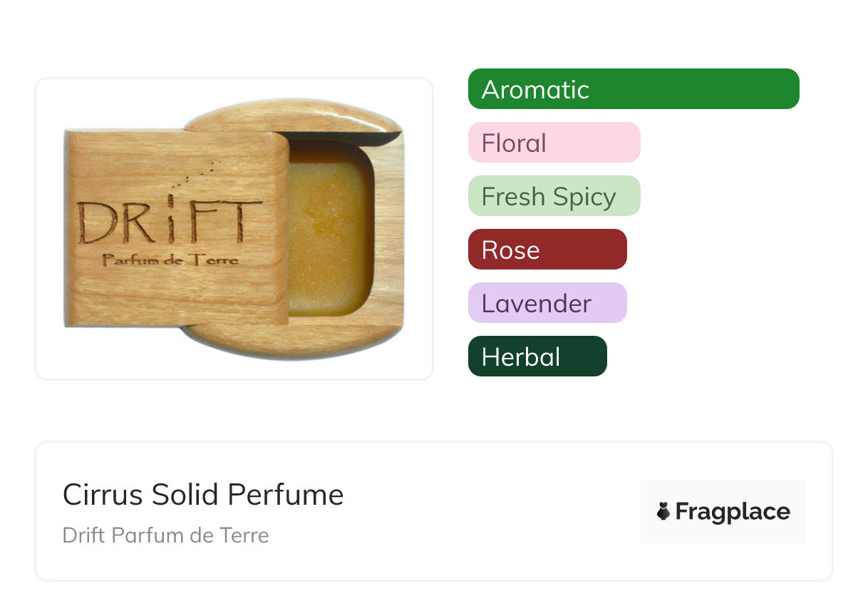Screen dimensions: 868x616
Task: Select the Aromatic accord bar
Action: tap(633, 89)
